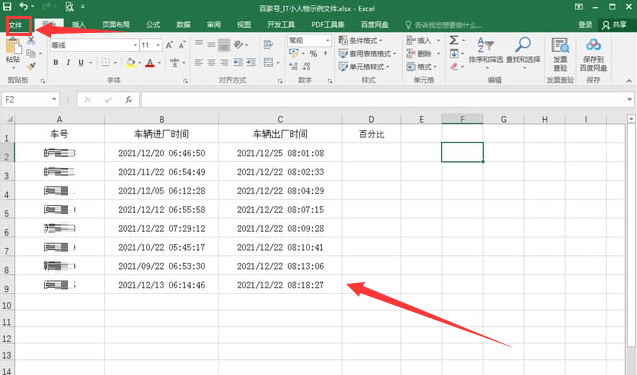This screenshot has width=637, height=375.
Task: Expand formula bar with chevron
Action: (629, 99)
